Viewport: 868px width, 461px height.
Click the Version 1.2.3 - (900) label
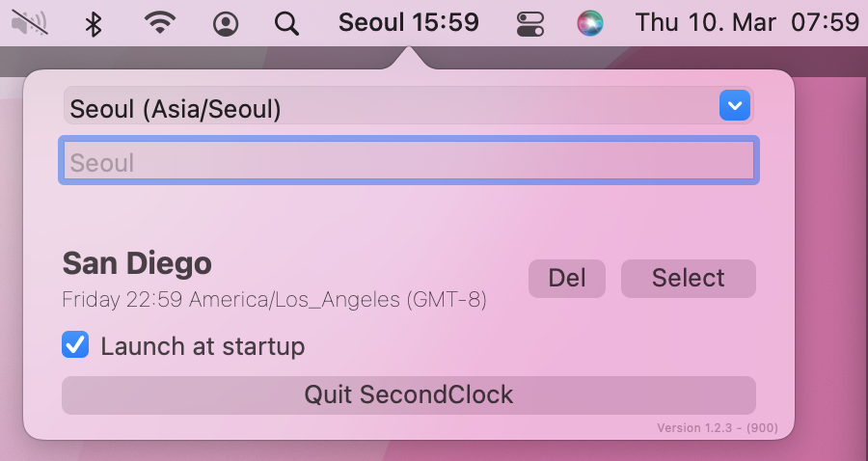point(718,428)
